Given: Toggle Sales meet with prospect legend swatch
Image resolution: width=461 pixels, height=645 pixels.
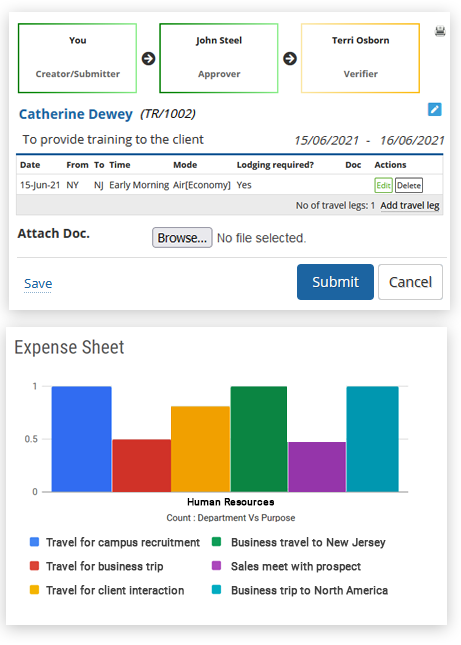Looking at the screenshot, I should 216,566.
